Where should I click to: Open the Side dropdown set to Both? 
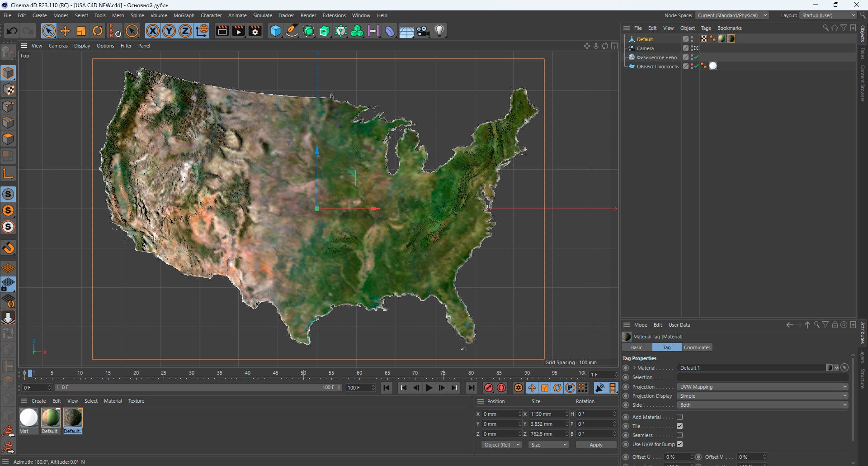click(x=763, y=405)
